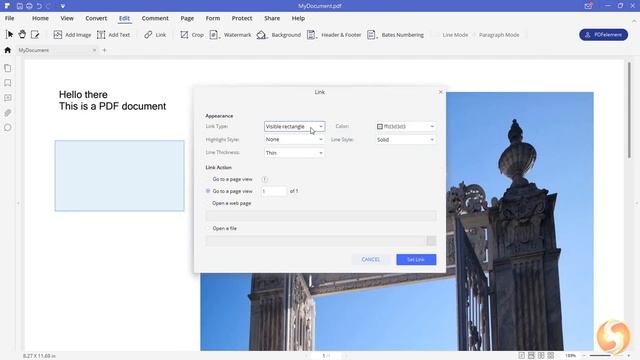Open the File menu
The width and height of the screenshot is (640, 360).
(9, 18)
